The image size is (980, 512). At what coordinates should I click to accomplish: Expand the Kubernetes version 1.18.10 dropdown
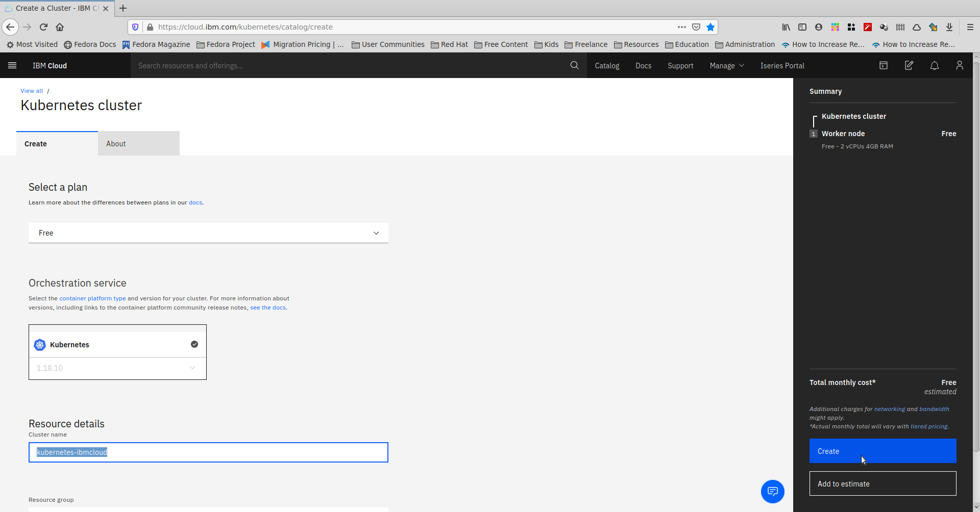[x=117, y=368]
